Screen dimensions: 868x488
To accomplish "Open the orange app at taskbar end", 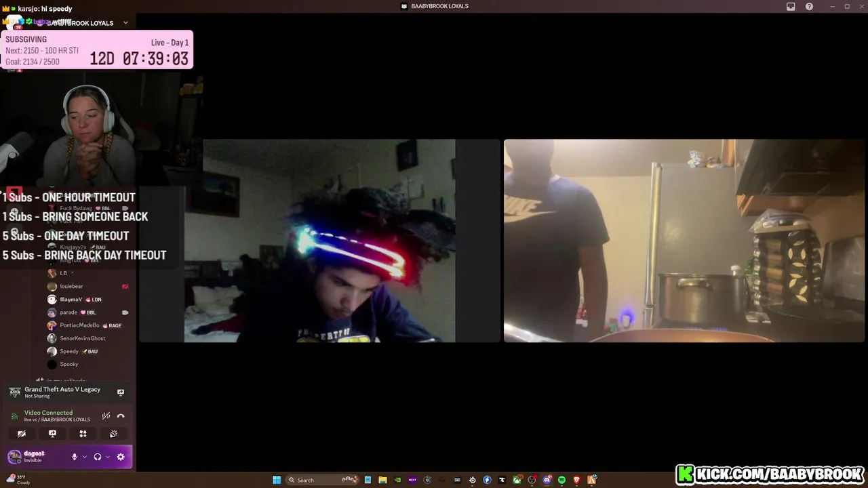I will (x=591, y=480).
